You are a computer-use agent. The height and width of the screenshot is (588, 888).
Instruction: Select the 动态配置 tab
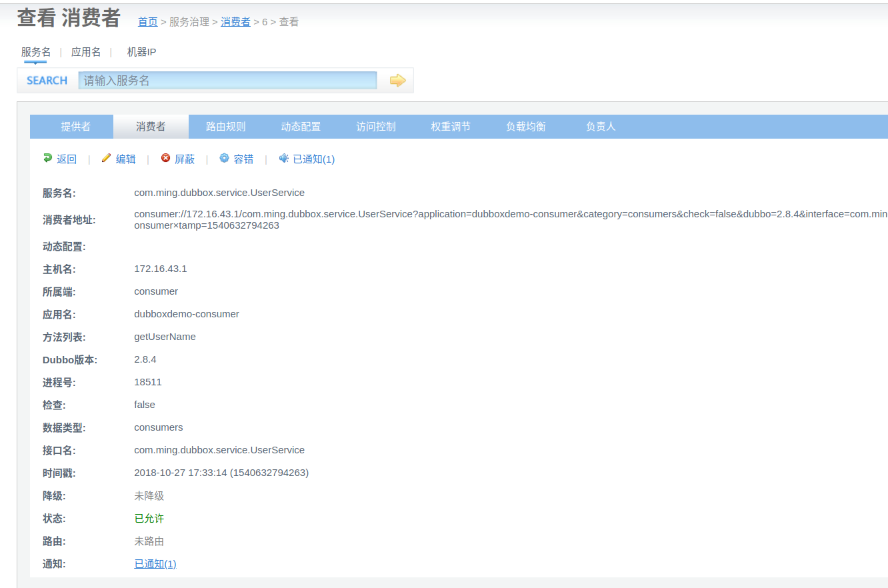coord(301,126)
